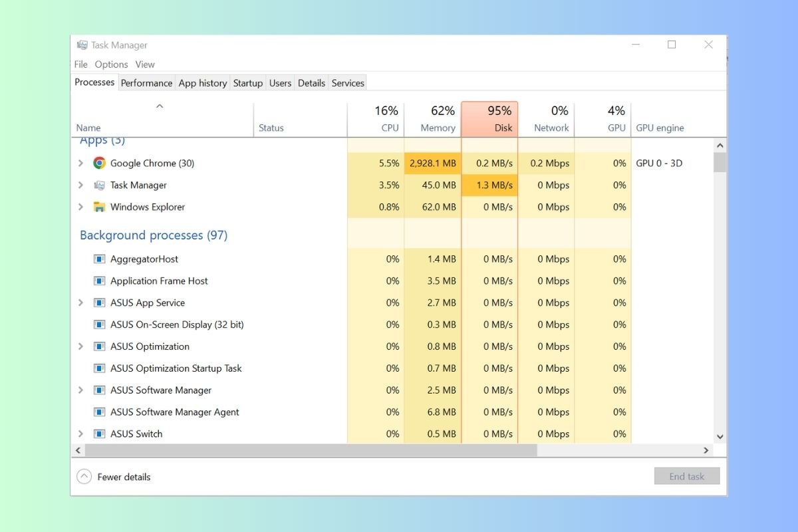The width and height of the screenshot is (798, 532).
Task: Click the horizontal scrollbar thumb
Action: [x=311, y=450]
